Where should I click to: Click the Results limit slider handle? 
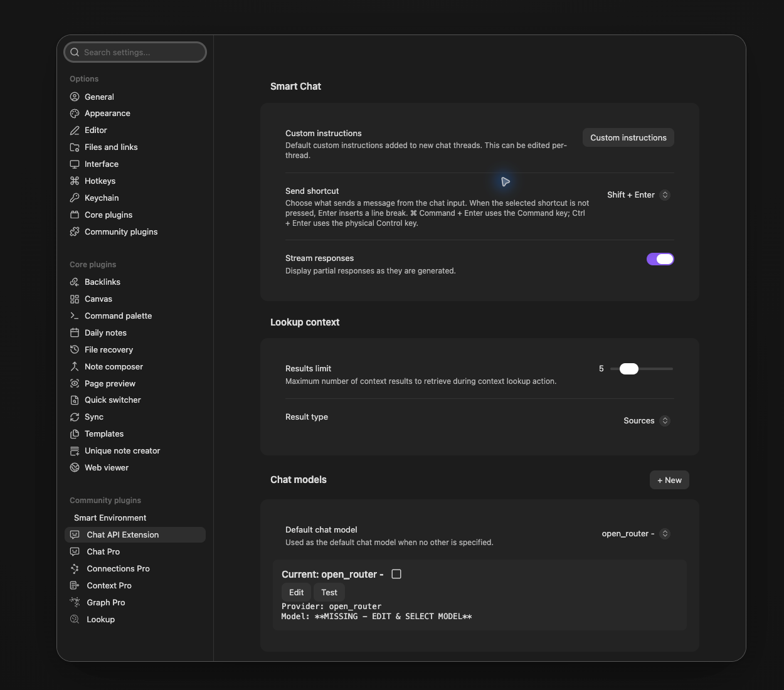click(x=629, y=369)
